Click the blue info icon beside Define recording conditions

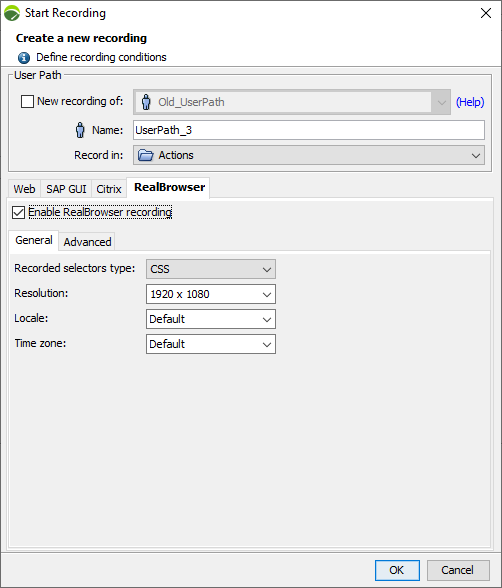point(24,57)
